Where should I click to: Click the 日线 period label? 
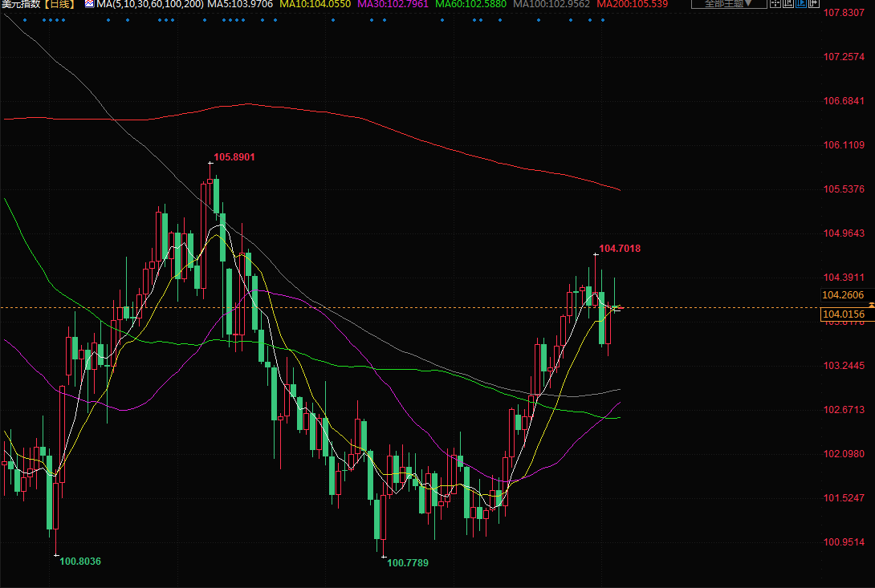[x=59, y=5]
